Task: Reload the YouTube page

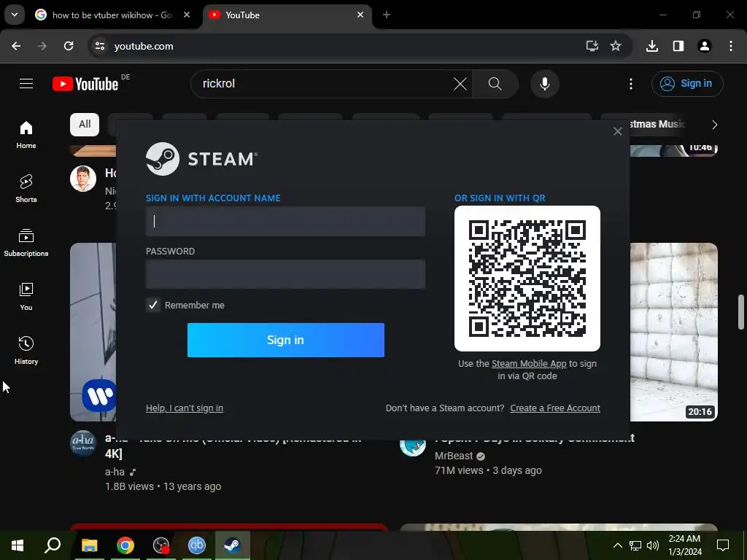Action: point(69,46)
